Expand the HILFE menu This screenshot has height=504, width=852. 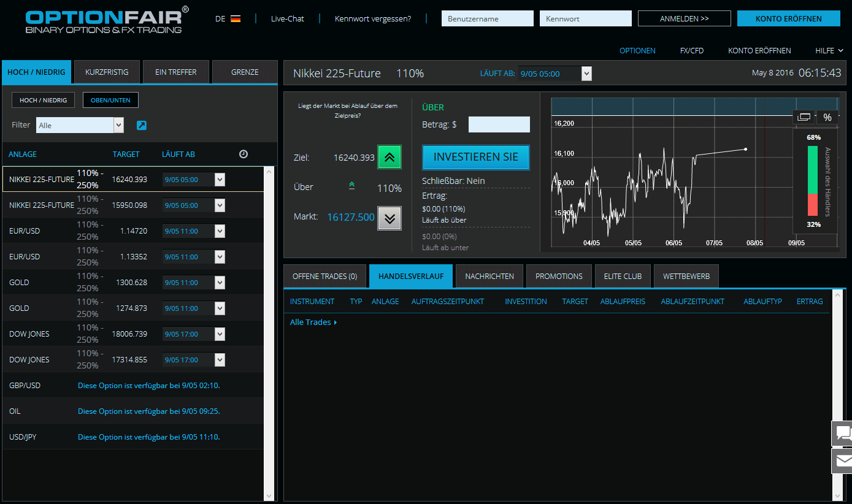point(829,51)
